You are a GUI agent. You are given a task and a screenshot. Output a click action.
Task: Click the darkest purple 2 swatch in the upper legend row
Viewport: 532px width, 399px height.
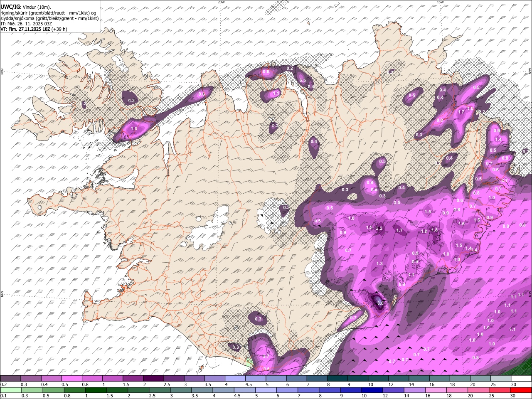click(153, 379)
